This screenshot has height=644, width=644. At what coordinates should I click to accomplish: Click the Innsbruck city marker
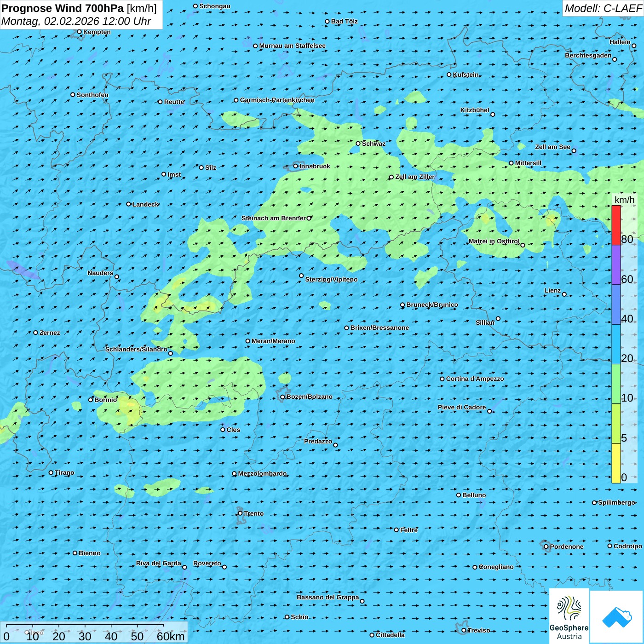pyautogui.click(x=296, y=166)
